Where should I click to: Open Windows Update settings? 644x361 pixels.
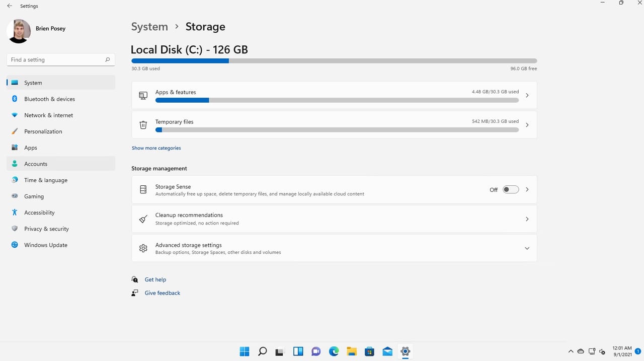[45, 245]
